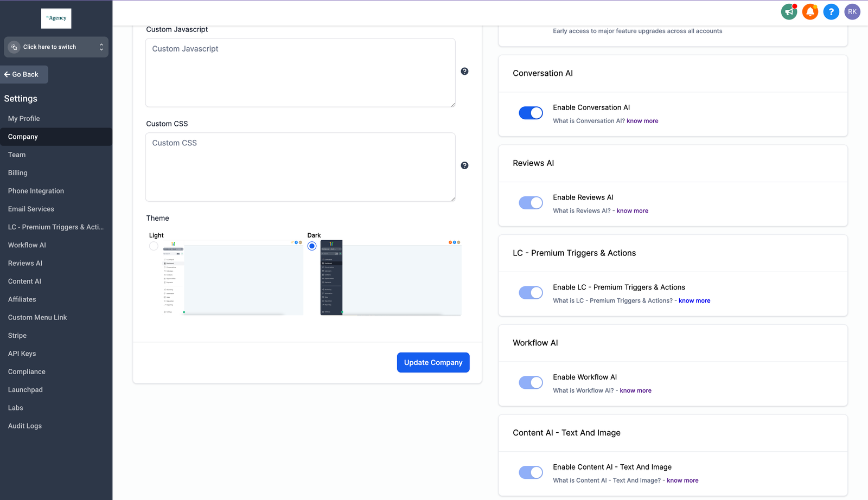The height and width of the screenshot is (500, 868).
Task: Select the Dark theme preview thumbnail
Action: [391, 277]
